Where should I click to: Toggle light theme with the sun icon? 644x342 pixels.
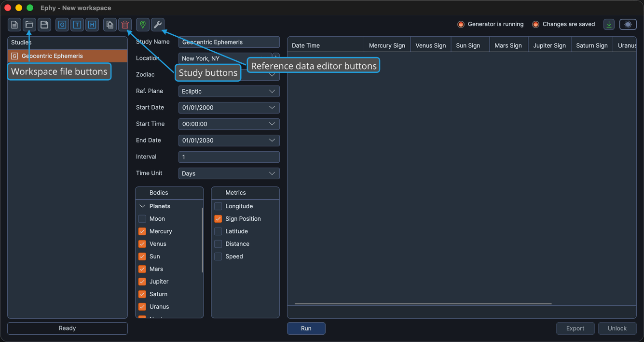click(x=628, y=24)
